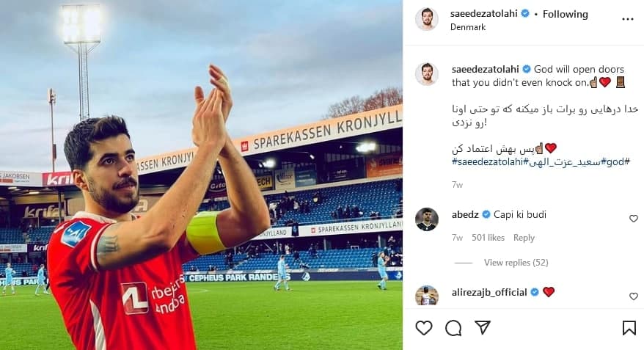Open the Denmark location link
This screenshot has height=350, width=644.
point(468,27)
